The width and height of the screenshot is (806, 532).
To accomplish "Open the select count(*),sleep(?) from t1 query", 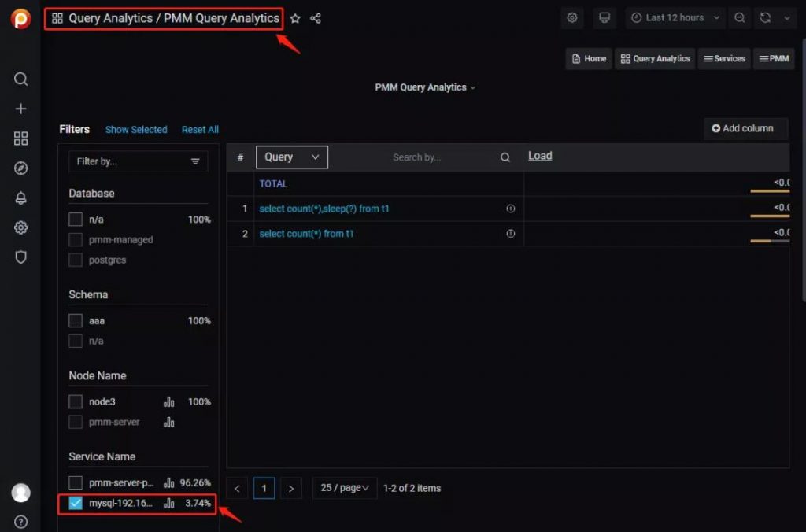I will pos(324,209).
